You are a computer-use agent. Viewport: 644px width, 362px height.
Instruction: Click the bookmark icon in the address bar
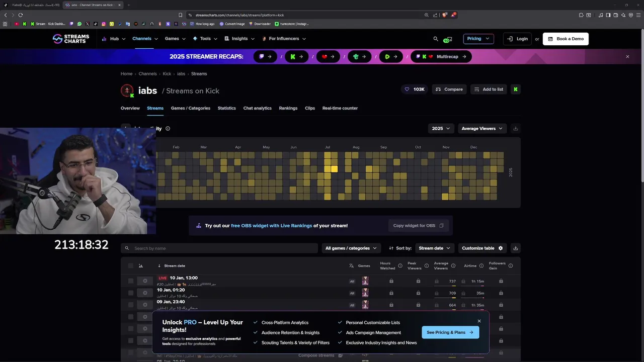click(x=180, y=15)
